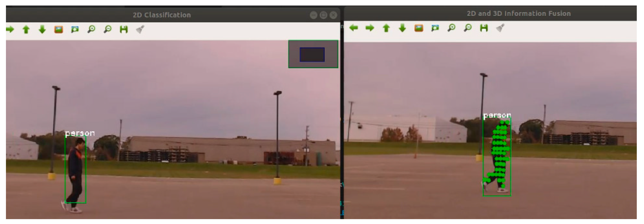
Task: Save the 2D Classification image
Action: click(124, 30)
